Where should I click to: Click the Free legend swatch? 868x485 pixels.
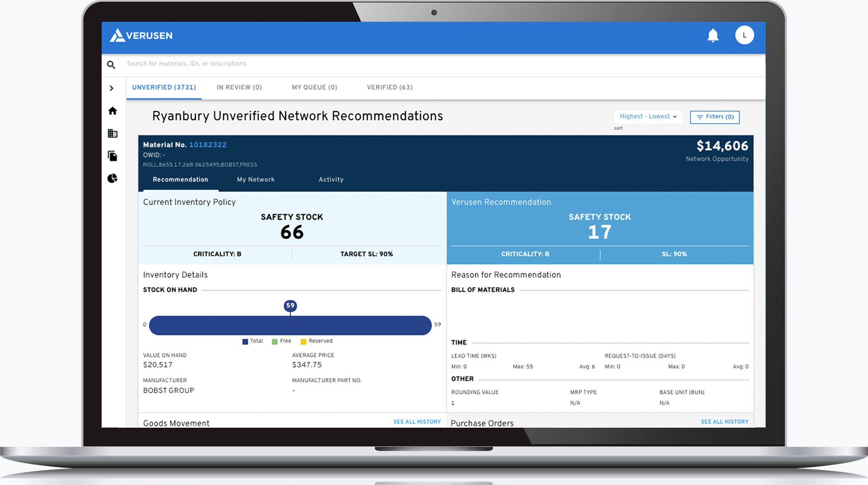click(274, 341)
